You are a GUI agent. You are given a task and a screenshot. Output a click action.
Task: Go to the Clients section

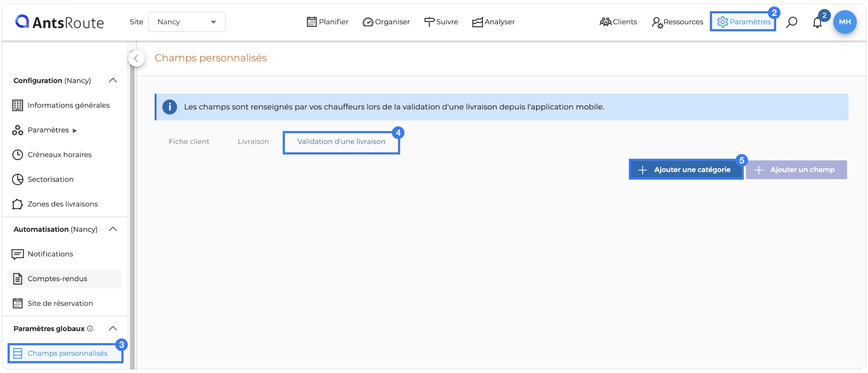tap(618, 22)
